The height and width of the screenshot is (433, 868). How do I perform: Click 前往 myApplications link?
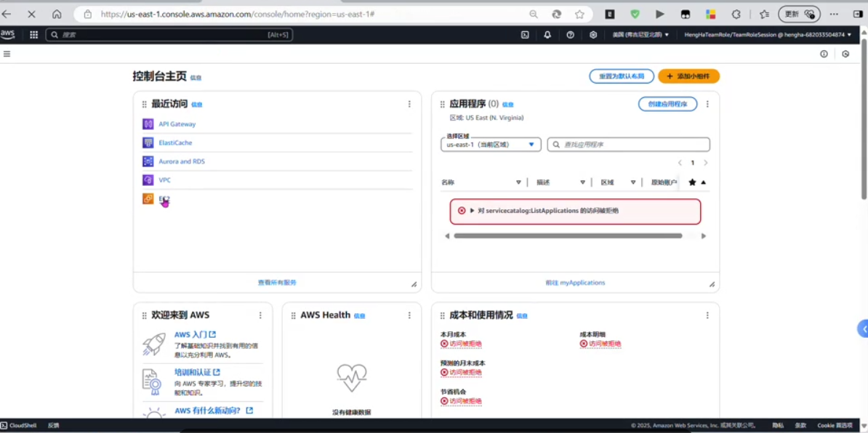(575, 282)
